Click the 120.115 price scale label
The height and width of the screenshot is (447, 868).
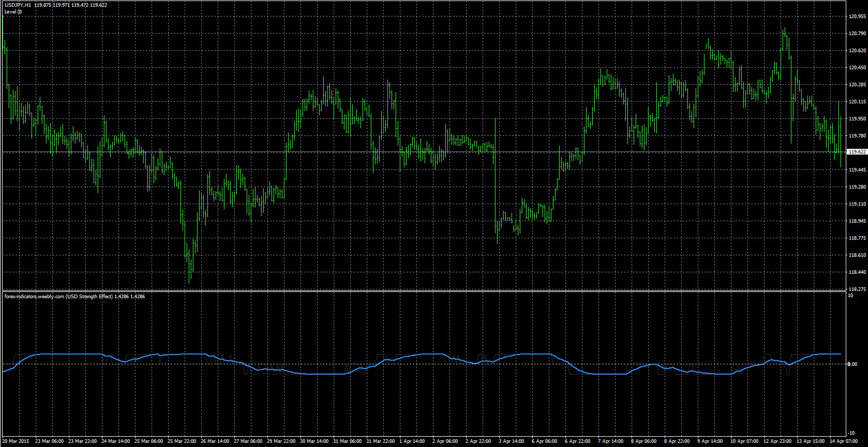(x=857, y=102)
